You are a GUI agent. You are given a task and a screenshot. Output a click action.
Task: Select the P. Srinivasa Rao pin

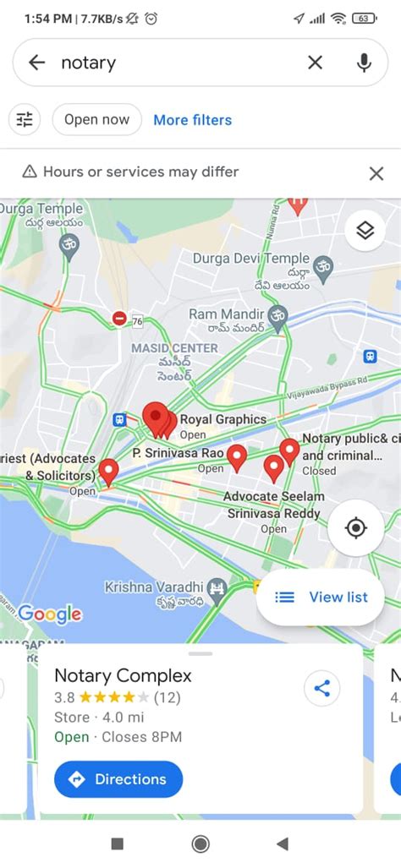[x=237, y=458]
